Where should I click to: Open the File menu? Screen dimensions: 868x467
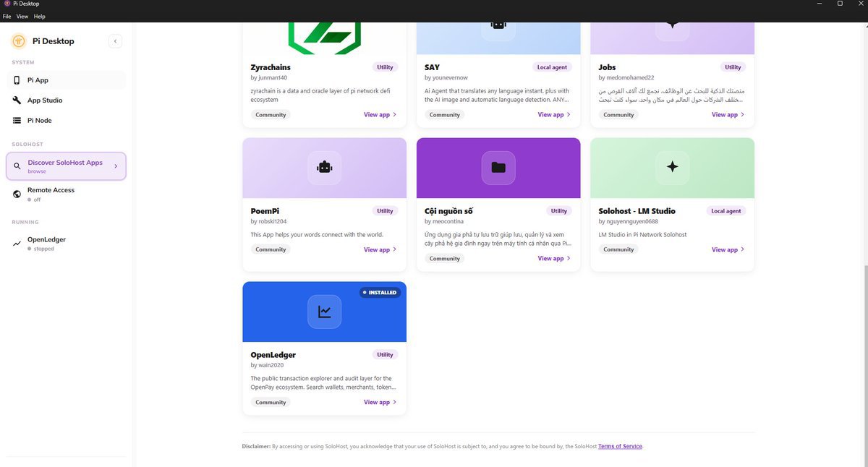pos(7,16)
